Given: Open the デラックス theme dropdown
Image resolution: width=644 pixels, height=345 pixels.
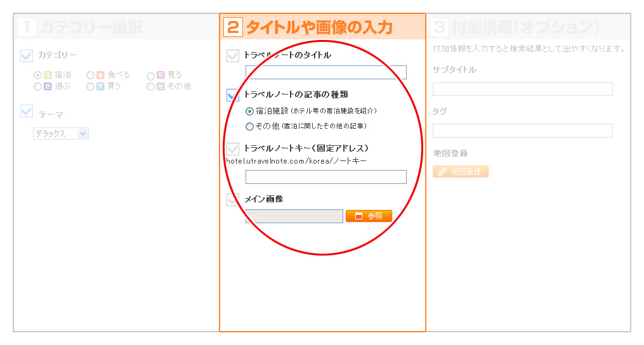Looking at the screenshot, I should point(61,133).
